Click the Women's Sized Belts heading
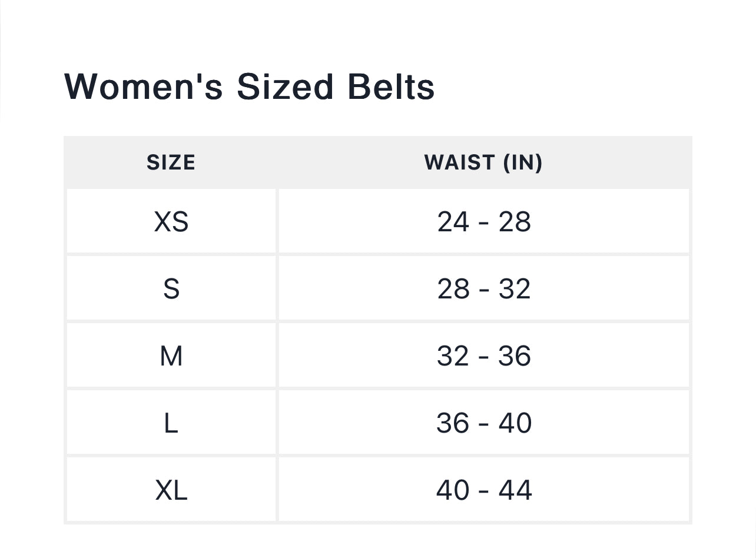 pyautogui.click(x=249, y=87)
